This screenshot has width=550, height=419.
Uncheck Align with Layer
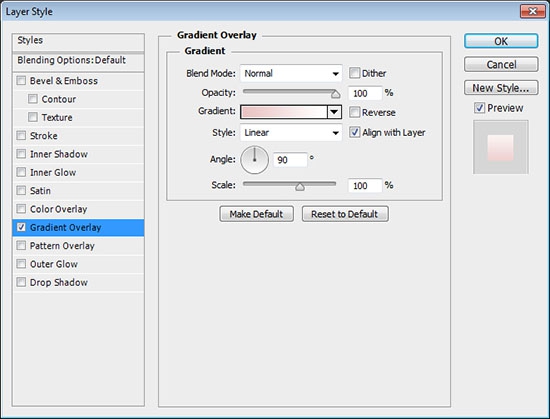coord(354,132)
